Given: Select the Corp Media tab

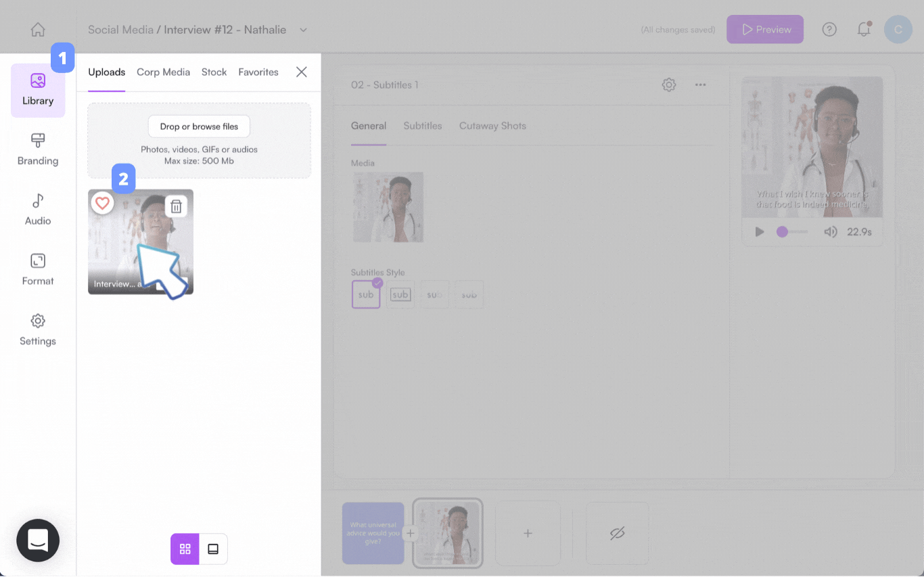Looking at the screenshot, I should click(x=163, y=72).
